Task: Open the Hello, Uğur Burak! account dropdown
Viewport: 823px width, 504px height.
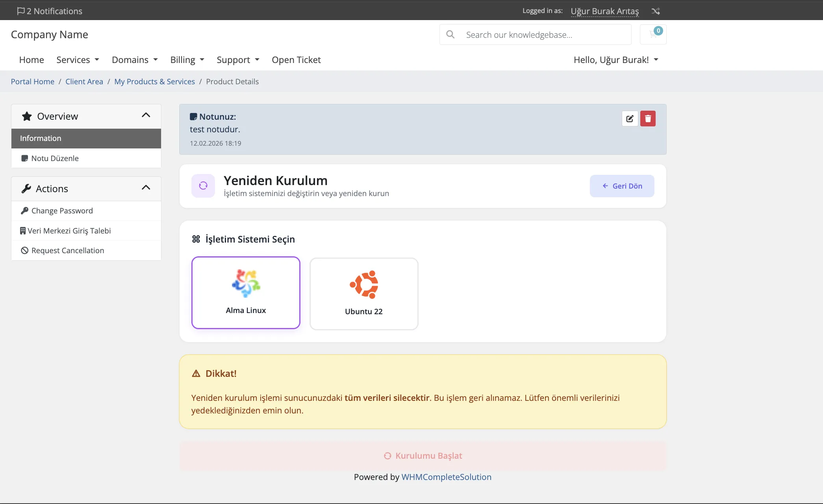Action: tap(616, 60)
